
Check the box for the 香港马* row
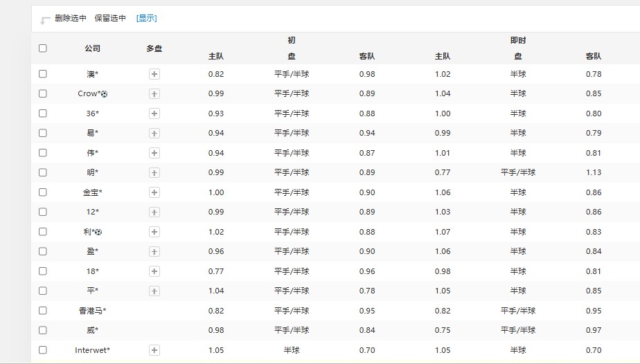click(43, 311)
